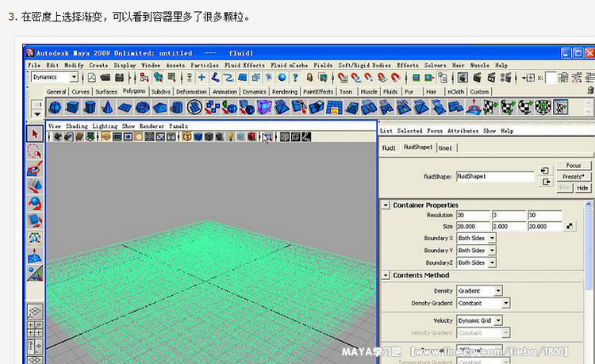This screenshot has width=595, height=364.
Task: Select the Move tool in toolbox
Action: point(35,186)
